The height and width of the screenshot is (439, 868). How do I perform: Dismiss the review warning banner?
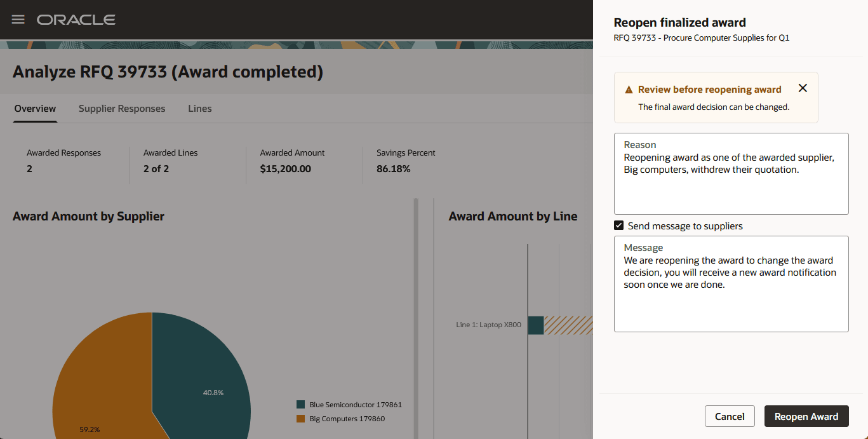pyautogui.click(x=803, y=88)
